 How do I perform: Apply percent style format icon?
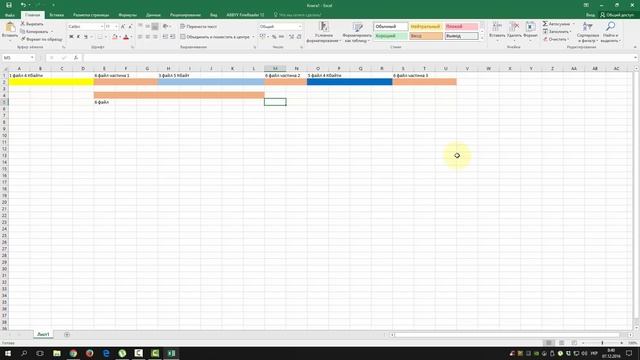coord(274,37)
